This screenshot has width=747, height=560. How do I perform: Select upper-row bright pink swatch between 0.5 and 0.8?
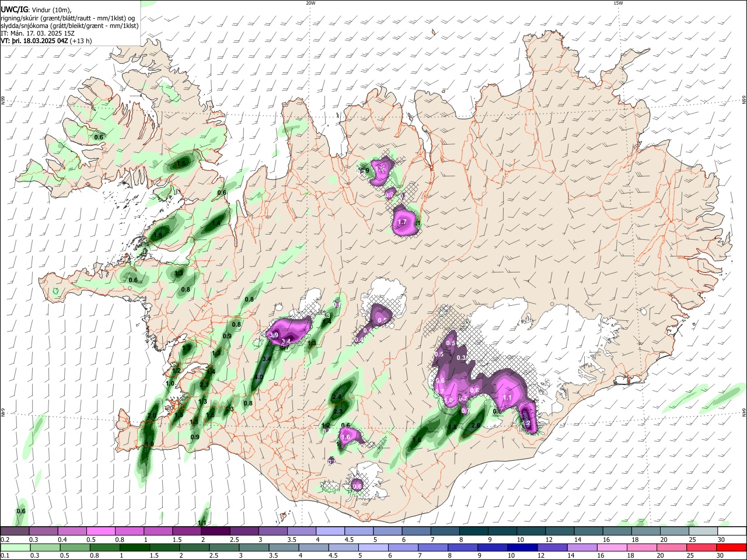tap(100, 531)
